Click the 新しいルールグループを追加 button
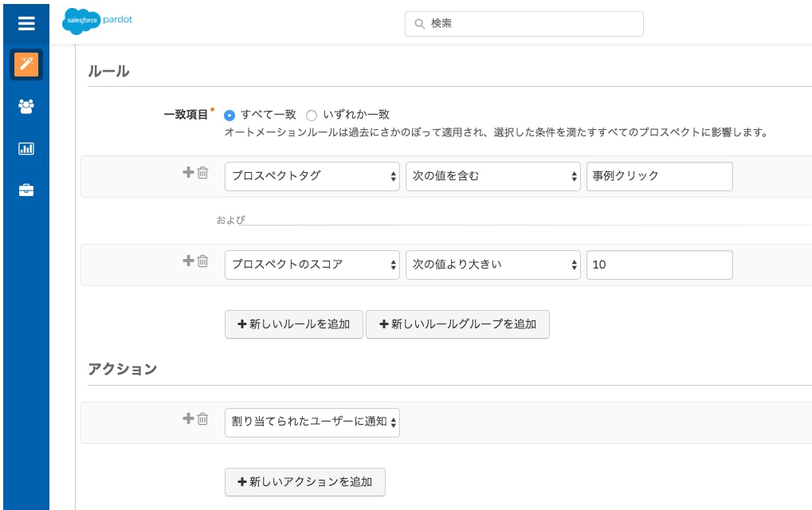Viewport: 812px width, 510px height. pyautogui.click(x=457, y=324)
